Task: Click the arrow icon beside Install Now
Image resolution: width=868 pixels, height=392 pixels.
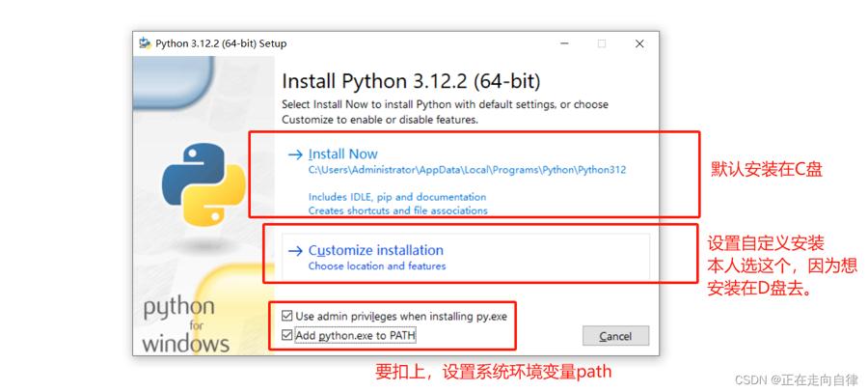Action: click(x=295, y=154)
